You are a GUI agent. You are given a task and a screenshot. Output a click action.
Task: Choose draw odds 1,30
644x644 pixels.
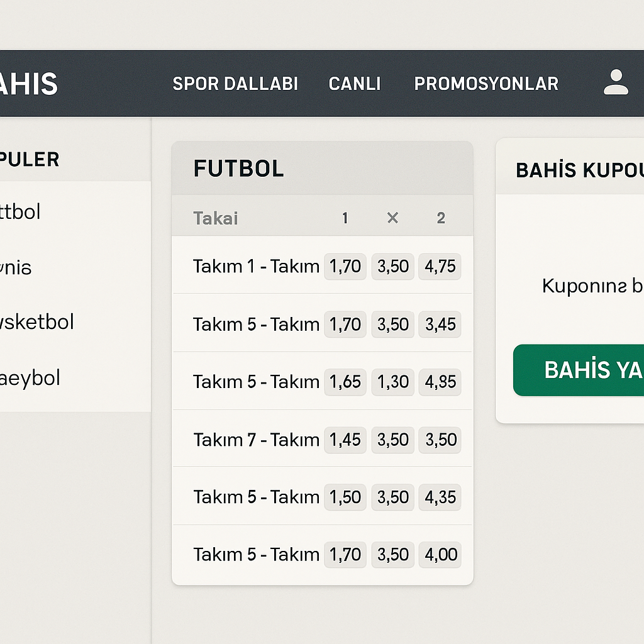(393, 382)
